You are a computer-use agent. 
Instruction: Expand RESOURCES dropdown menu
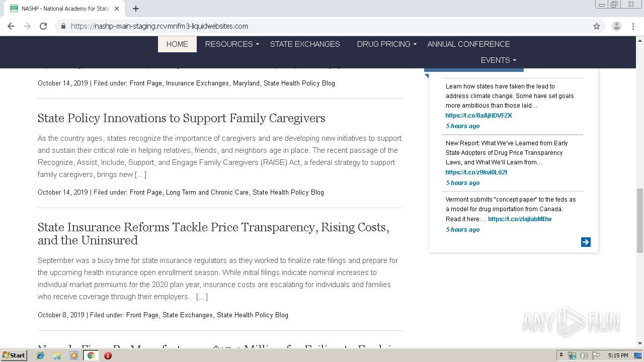coord(232,44)
